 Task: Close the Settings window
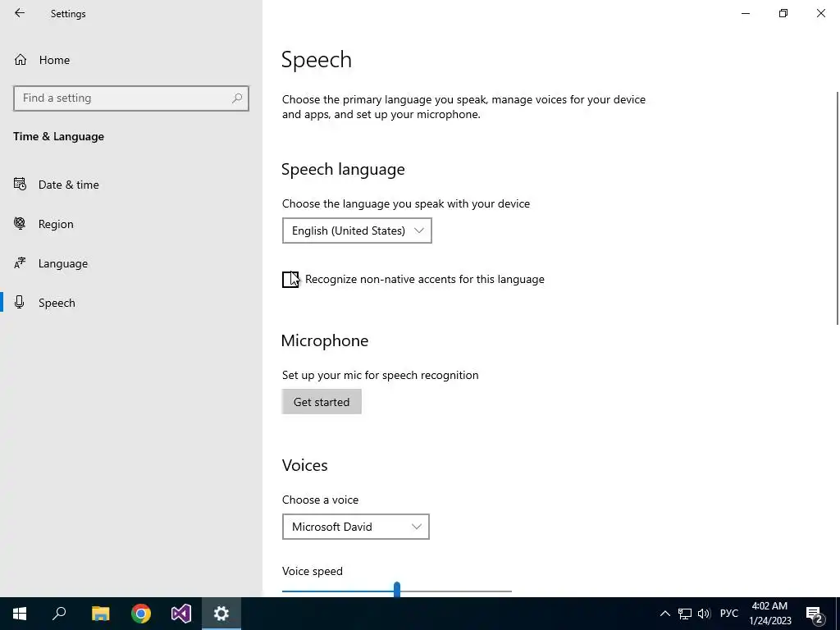pos(820,13)
